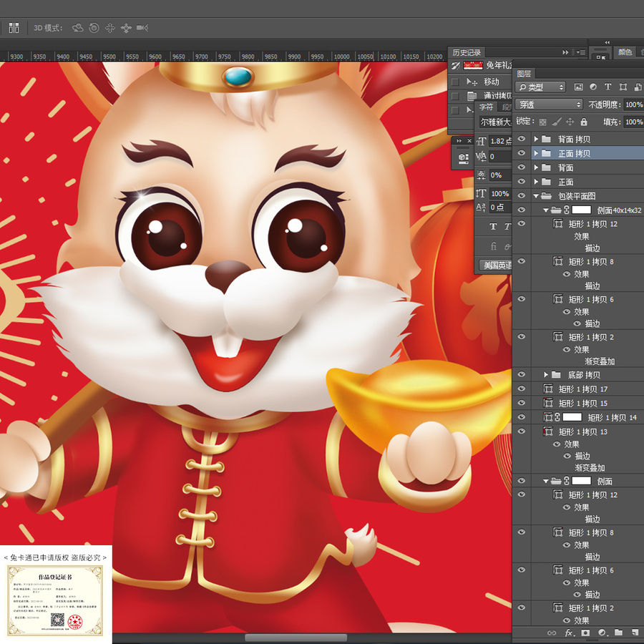This screenshot has width=644, height=644.
Task: Select the 3D rotate mode icon
Action: [x=77, y=27]
